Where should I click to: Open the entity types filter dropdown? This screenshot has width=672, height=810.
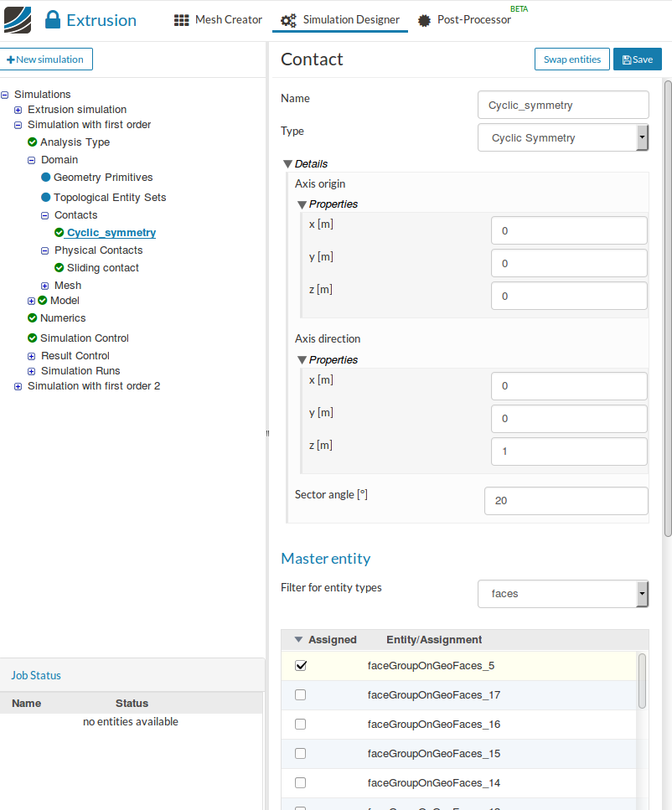[x=563, y=594]
